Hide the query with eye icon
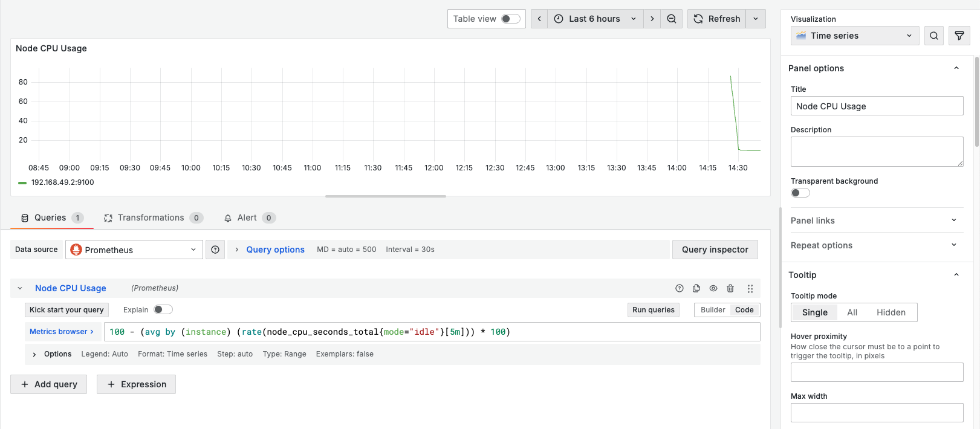980x429 pixels. click(713, 288)
